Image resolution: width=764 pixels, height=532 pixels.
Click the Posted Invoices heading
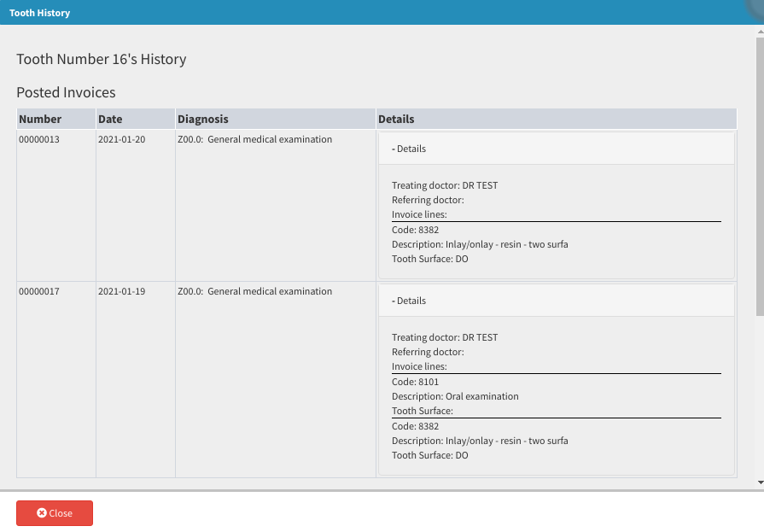tap(66, 92)
